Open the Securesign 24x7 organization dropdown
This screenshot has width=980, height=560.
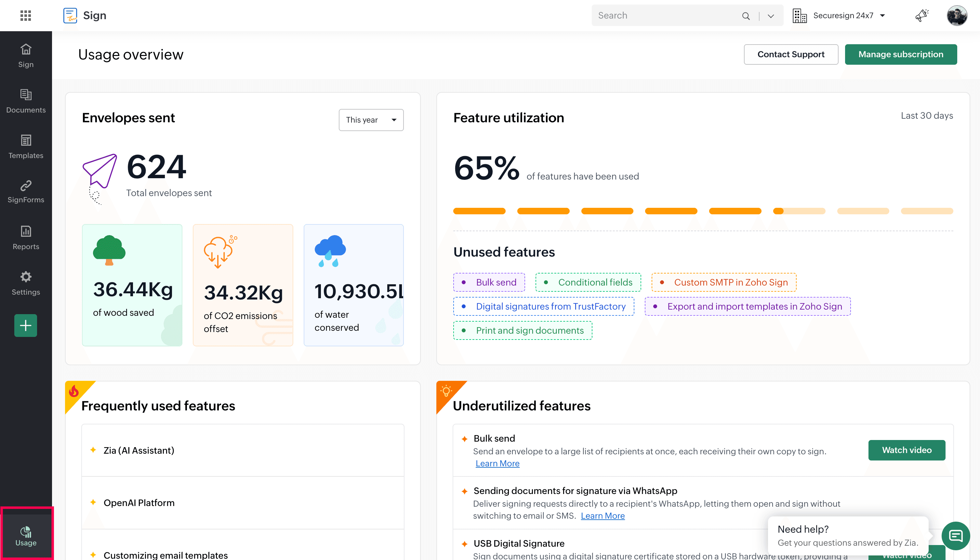pos(849,15)
